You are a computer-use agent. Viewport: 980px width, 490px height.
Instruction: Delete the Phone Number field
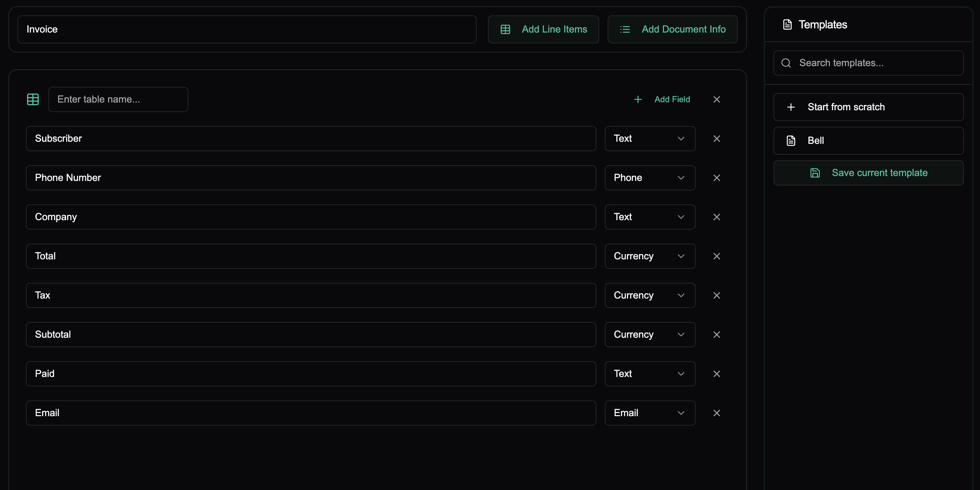(716, 178)
